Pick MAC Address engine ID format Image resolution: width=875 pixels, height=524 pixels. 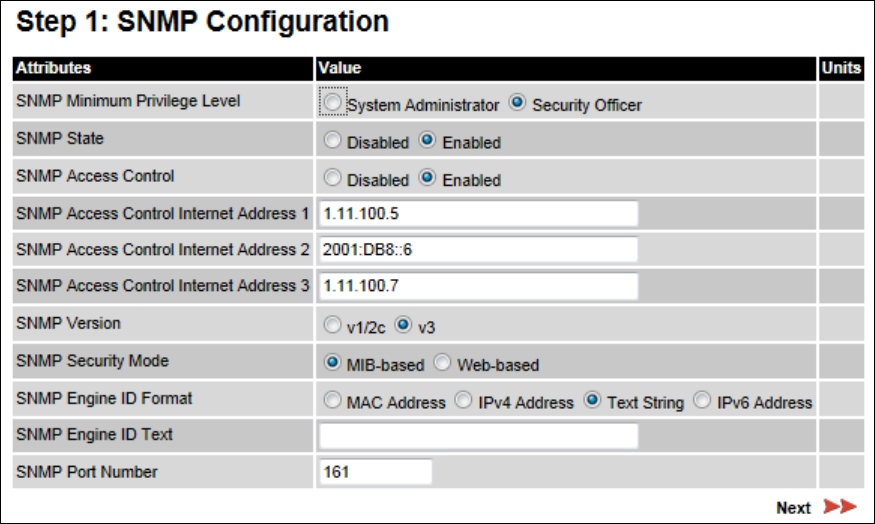click(332, 400)
